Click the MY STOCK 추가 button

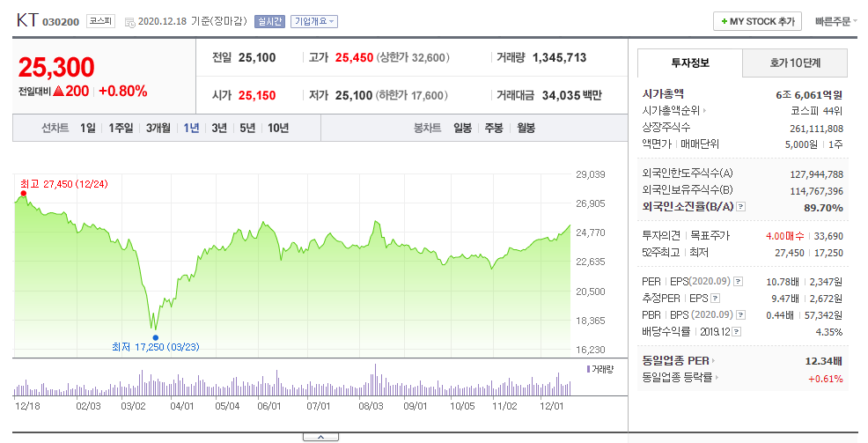[757, 21]
